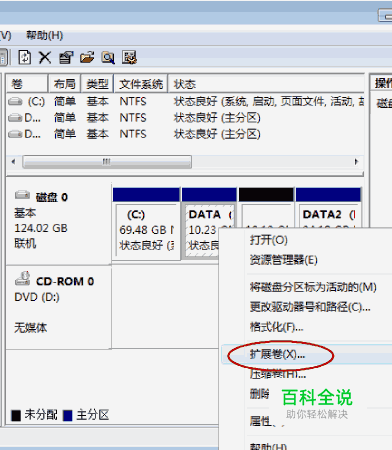Image resolution: width=392 pixels, height=450 pixels.
Task: Click the magnifier Explore toolbar icon
Action: [108, 58]
